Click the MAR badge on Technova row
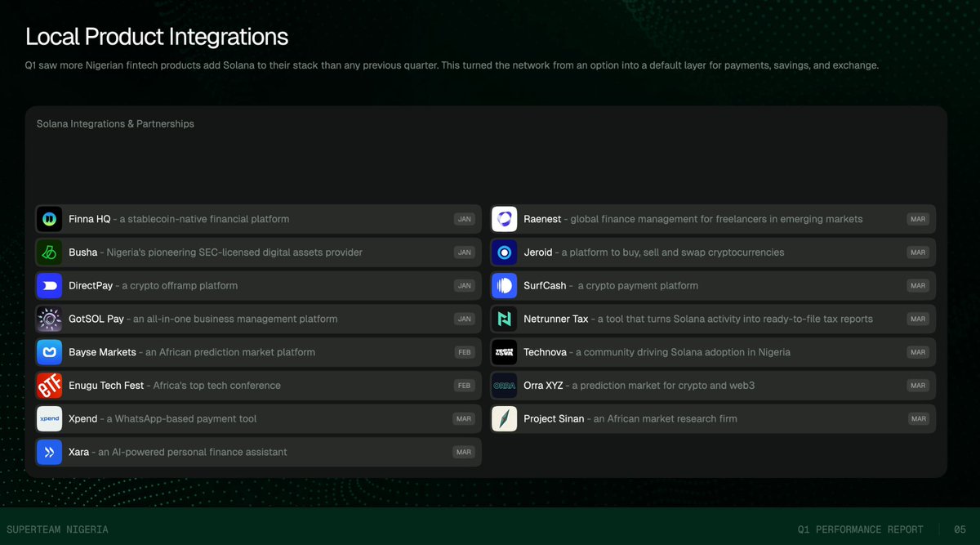This screenshot has width=980, height=545. 918,352
